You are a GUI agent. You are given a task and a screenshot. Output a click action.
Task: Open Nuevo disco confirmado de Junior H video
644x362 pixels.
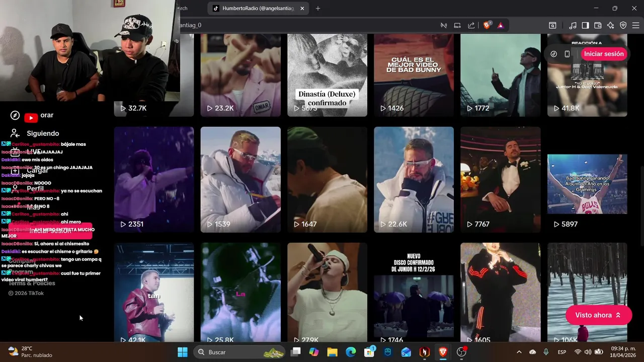(x=414, y=293)
